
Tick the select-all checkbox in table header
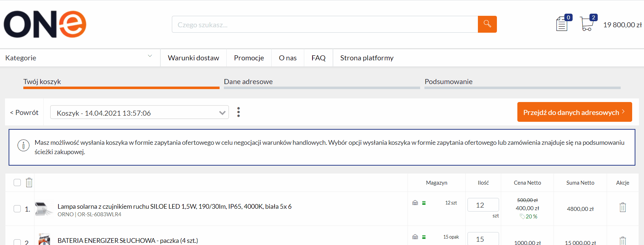coord(17,182)
